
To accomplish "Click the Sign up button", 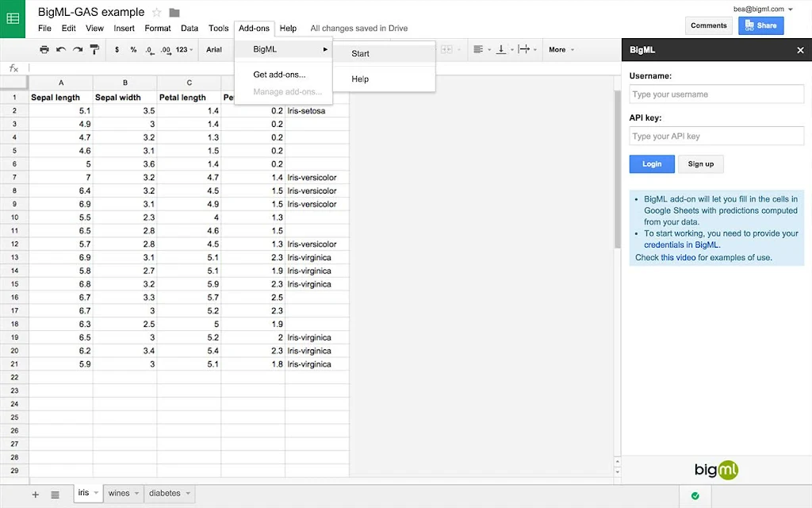I will 701,164.
